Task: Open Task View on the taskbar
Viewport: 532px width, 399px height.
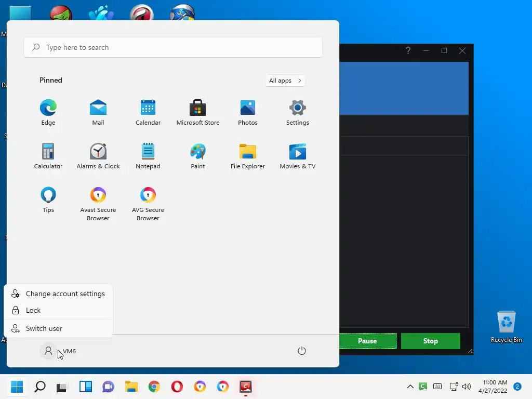Action: 63,387
